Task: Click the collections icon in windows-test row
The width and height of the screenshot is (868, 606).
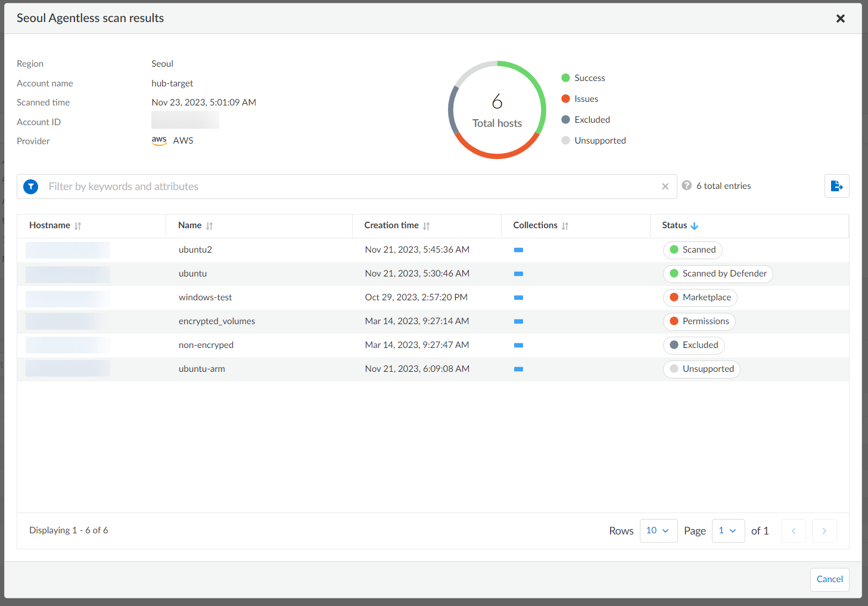Action: (x=518, y=297)
